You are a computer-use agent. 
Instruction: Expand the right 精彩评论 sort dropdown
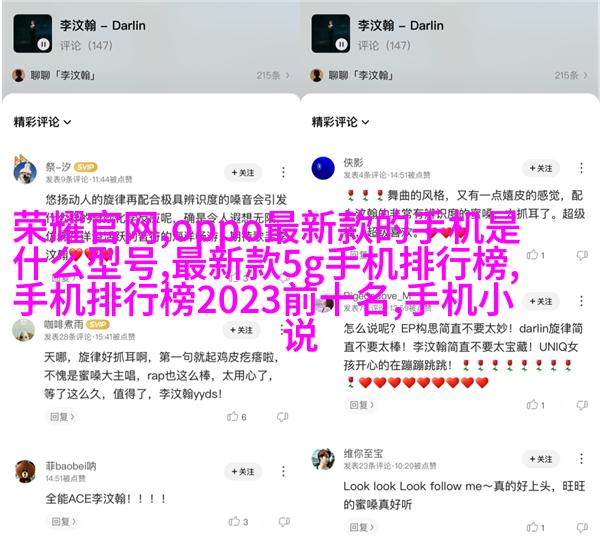coord(340,122)
